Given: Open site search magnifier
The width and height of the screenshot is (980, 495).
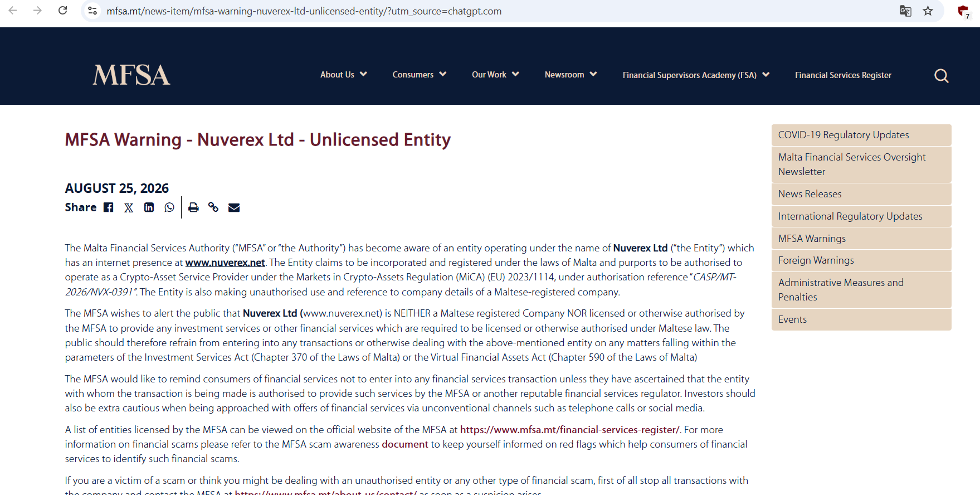Looking at the screenshot, I should point(941,75).
